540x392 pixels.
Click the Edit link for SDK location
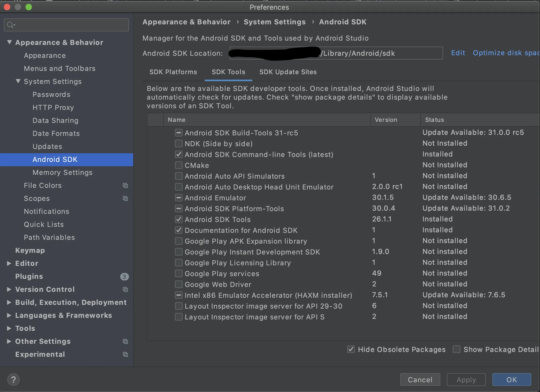point(458,53)
